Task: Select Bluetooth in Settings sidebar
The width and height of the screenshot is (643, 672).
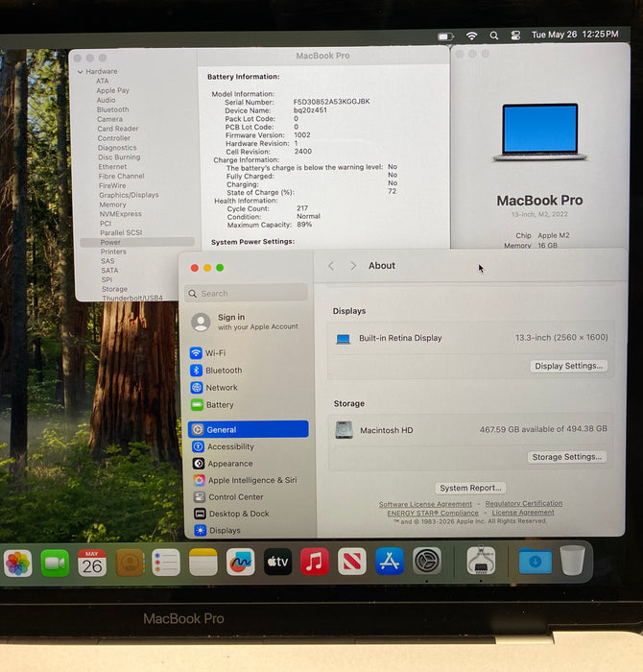Action: [249, 371]
